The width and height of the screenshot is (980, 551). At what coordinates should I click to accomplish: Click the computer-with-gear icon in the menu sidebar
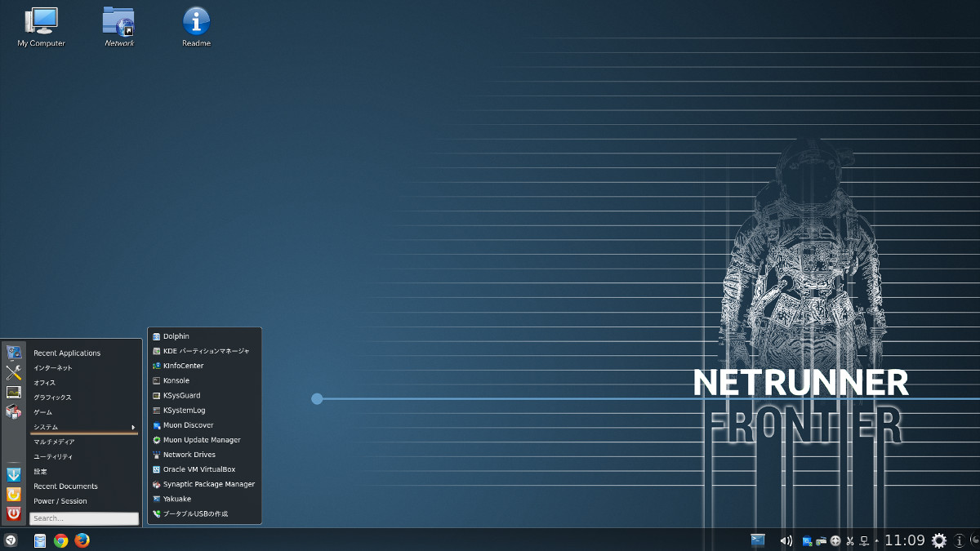(x=13, y=353)
